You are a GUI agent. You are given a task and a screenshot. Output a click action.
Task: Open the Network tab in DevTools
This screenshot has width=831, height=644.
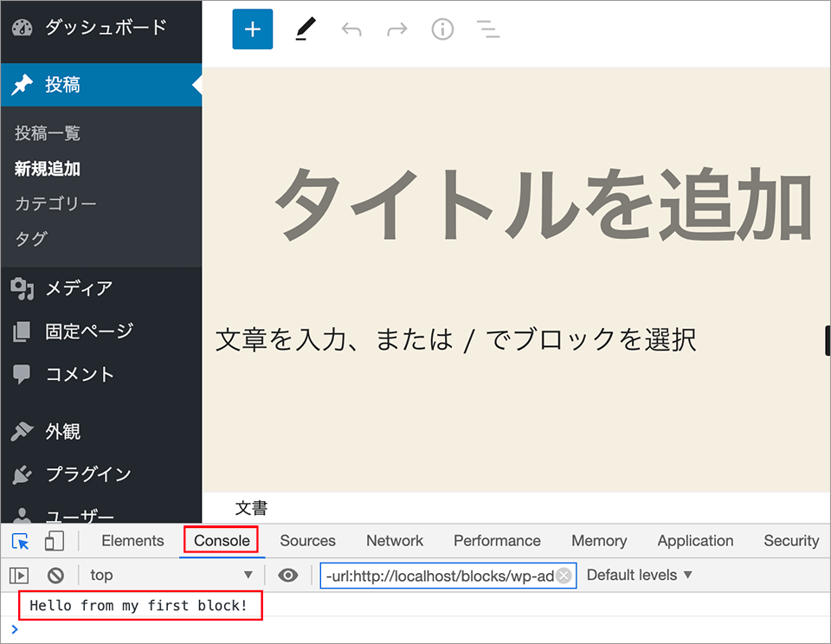pyautogui.click(x=395, y=540)
